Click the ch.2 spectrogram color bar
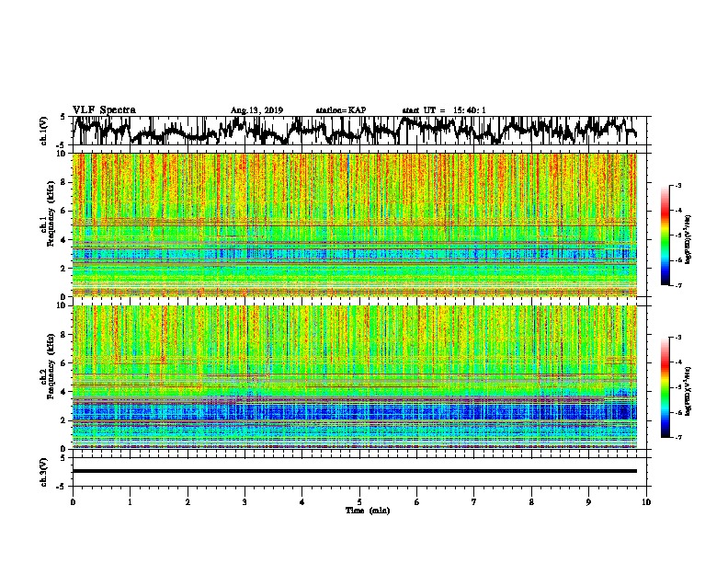728x563 pixels. point(665,387)
